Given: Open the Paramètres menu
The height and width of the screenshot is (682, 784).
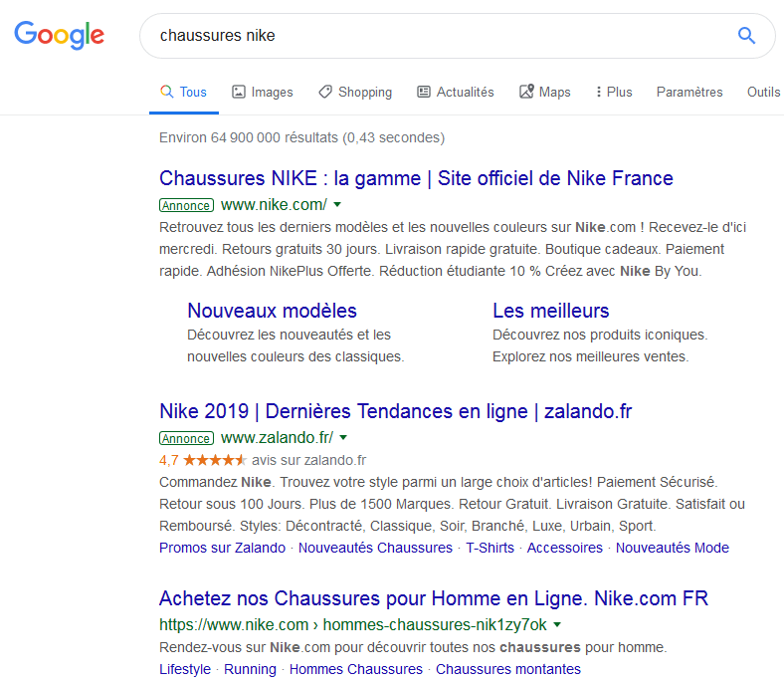Looking at the screenshot, I should coord(689,92).
